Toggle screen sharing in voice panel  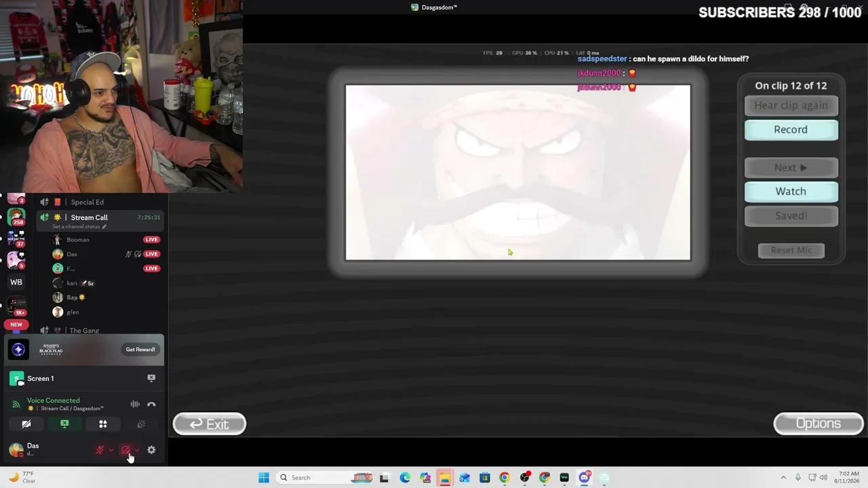(x=64, y=424)
